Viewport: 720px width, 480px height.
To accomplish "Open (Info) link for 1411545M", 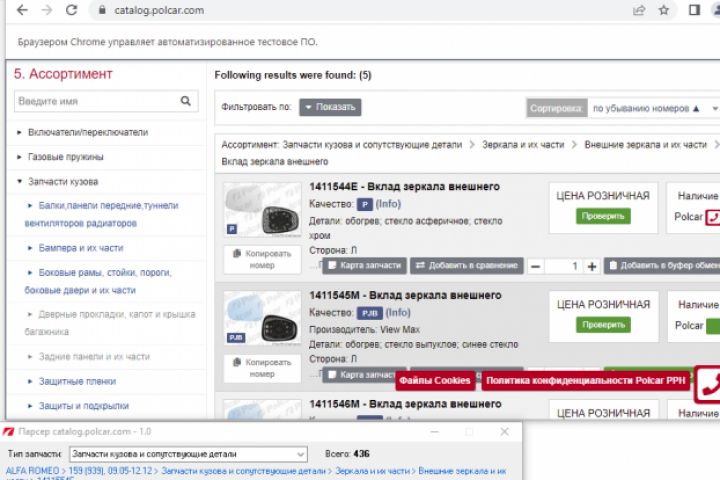I will pos(398,313).
